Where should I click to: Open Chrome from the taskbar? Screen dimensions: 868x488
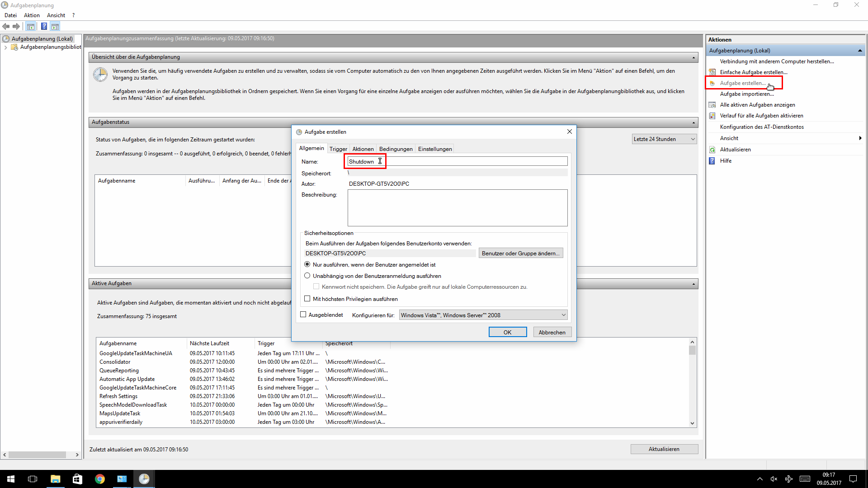99,479
